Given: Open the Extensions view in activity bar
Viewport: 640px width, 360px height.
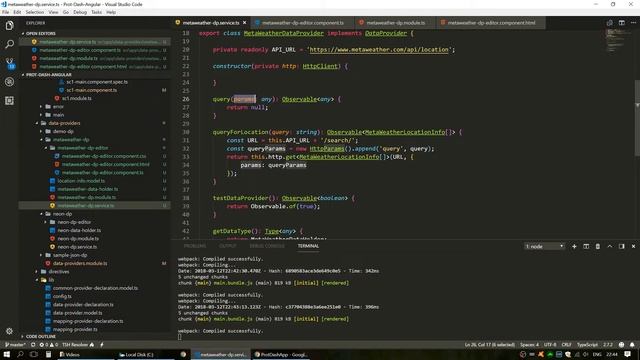Looking at the screenshot, I should pos(9,100).
